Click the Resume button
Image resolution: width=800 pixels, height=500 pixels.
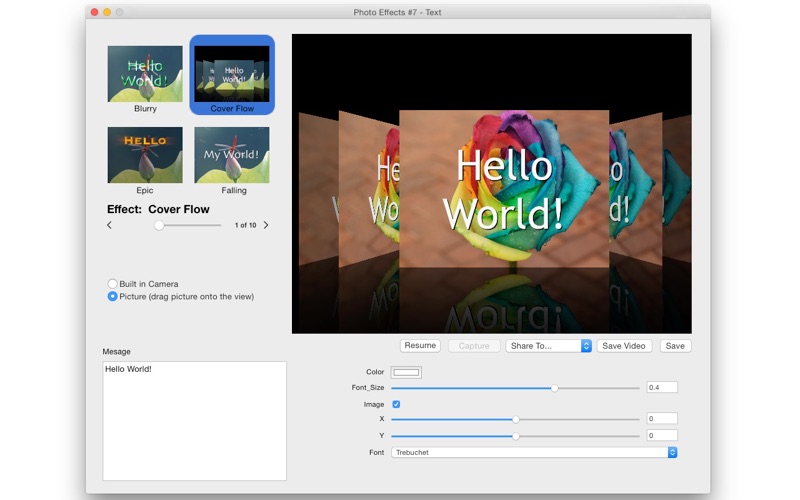(420, 345)
